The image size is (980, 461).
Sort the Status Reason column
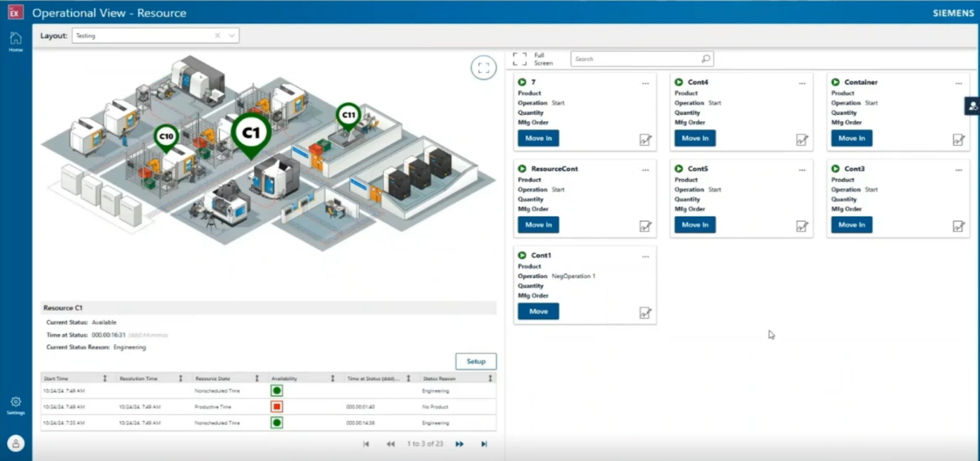point(490,378)
